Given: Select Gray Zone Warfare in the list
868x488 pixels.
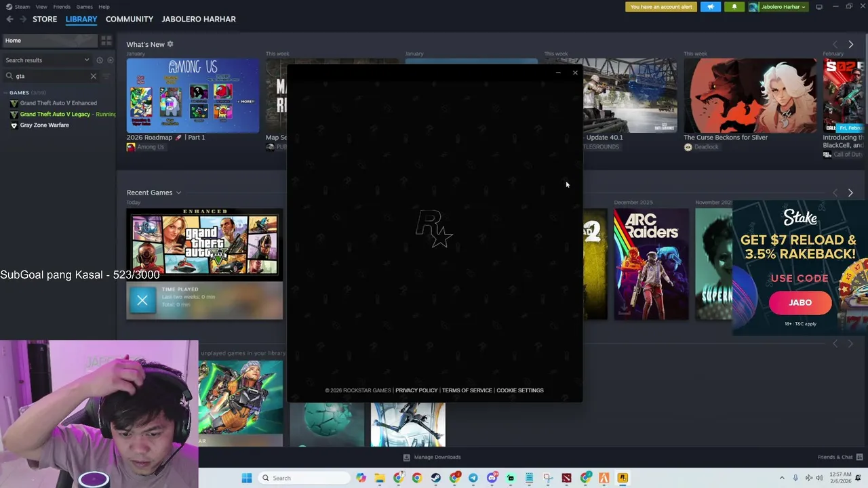Looking at the screenshot, I should pos(45,125).
